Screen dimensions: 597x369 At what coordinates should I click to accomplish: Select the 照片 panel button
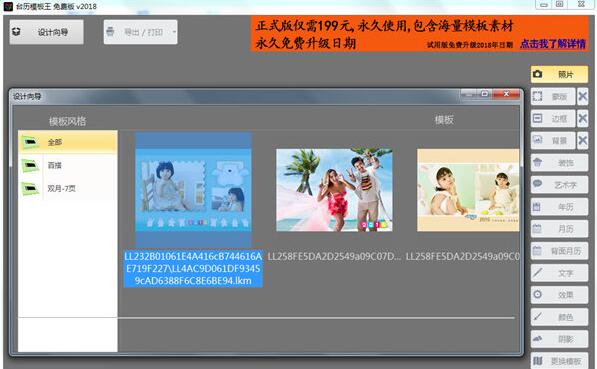pos(559,74)
